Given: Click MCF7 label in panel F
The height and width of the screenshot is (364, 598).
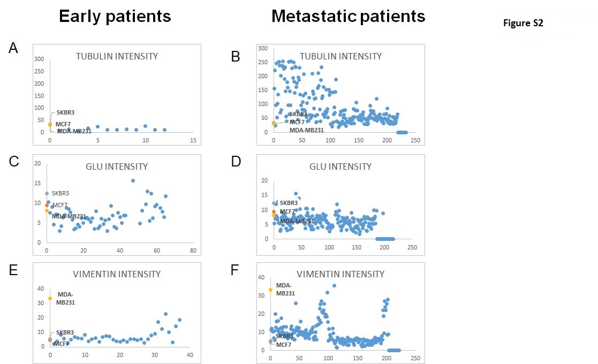Looking at the screenshot, I should pyautogui.click(x=283, y=345).
